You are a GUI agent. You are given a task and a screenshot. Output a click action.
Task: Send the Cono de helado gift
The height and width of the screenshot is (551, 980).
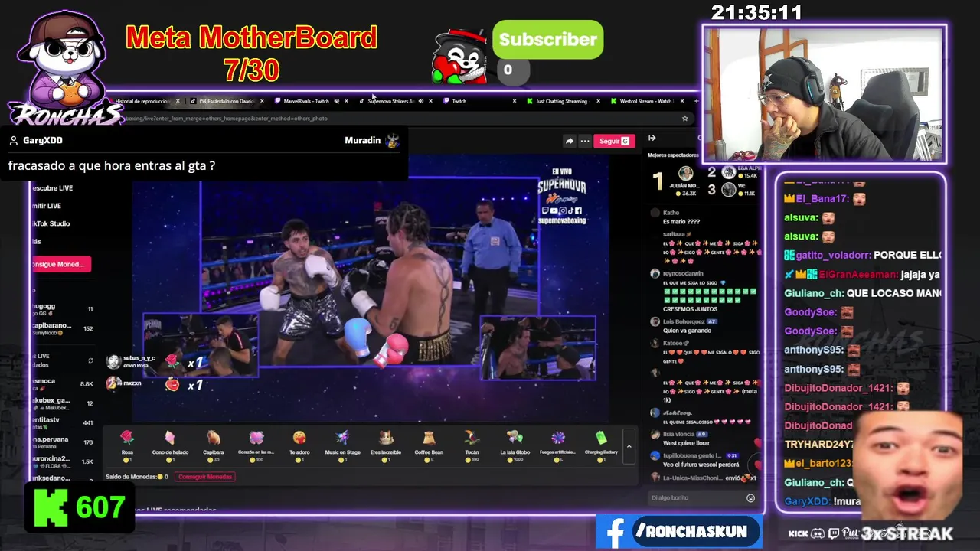tap(170, 445)
